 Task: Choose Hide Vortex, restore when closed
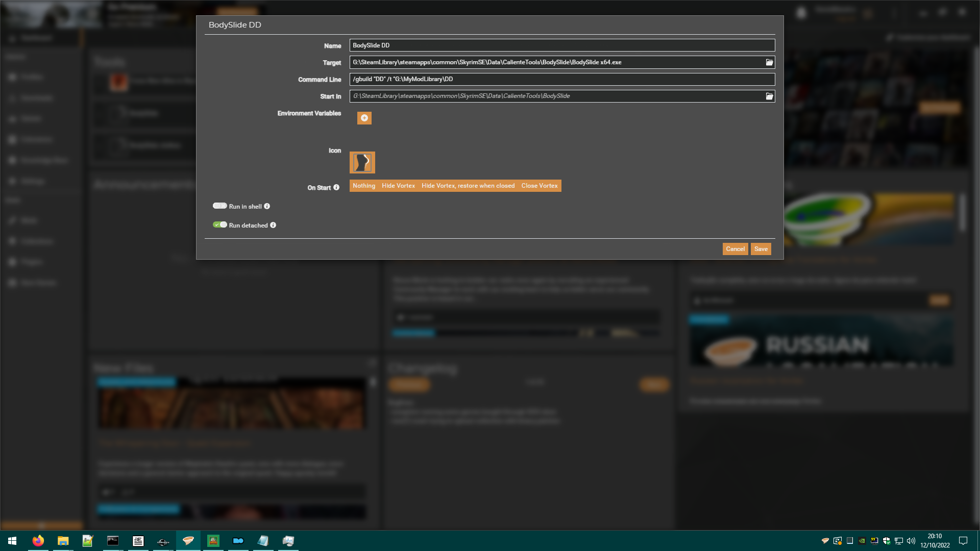pyautogui.click(x=468, y=186)
